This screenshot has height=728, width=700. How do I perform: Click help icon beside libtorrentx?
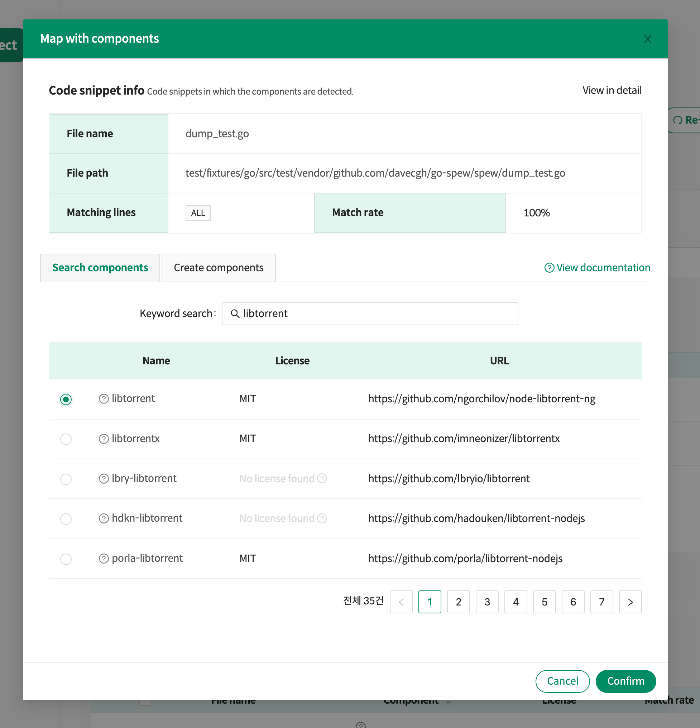(x=104, y=439)
